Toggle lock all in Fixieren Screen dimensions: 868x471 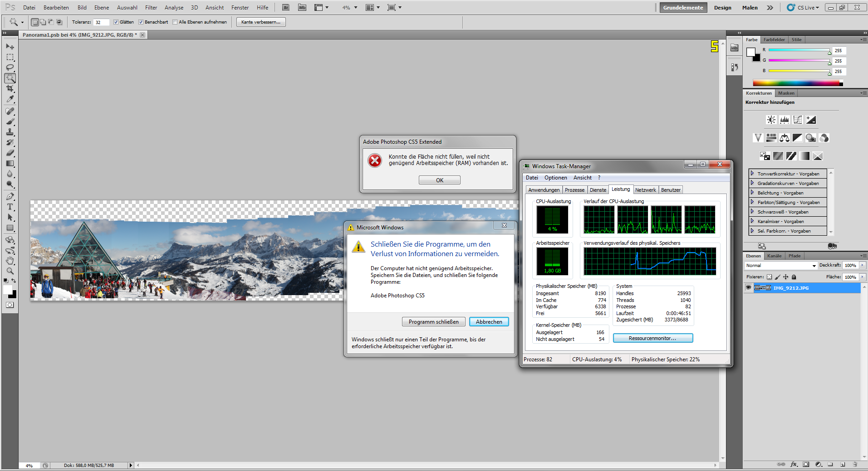tap(794, 277)
